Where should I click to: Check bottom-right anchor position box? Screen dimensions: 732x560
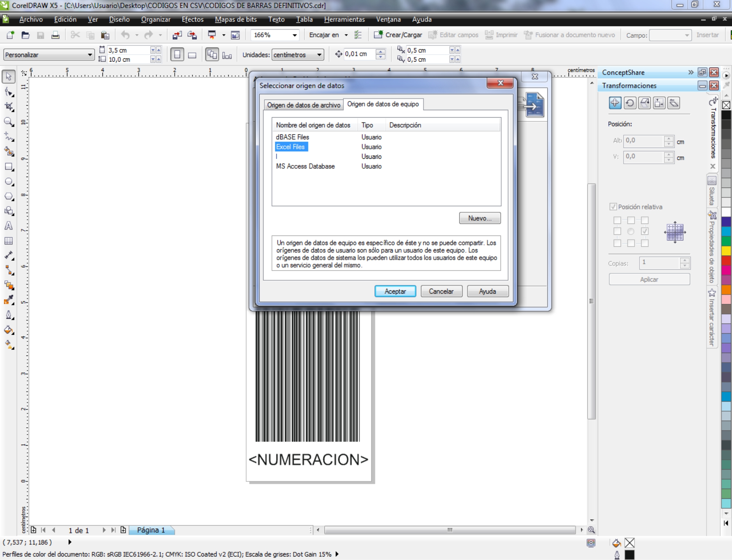coord(645,243)
